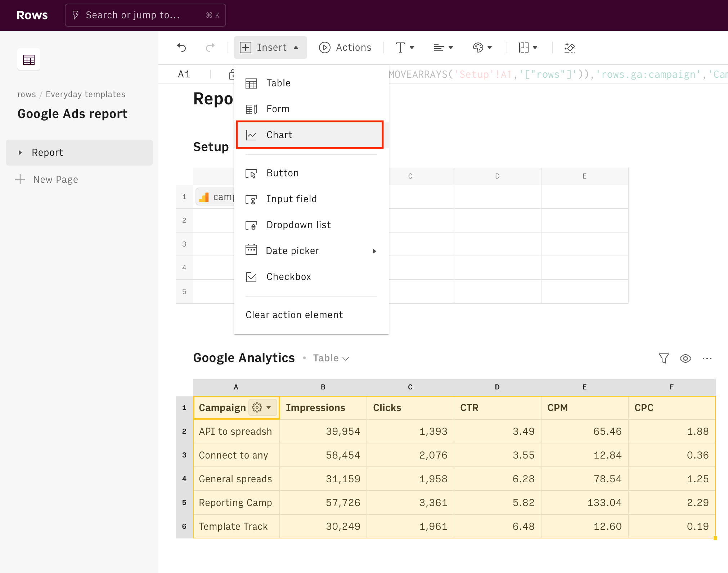Click the spreadsheet icon in sidebar
Image resolution: width=728 pixels, height=573 pixels.
pyautogui.click(x=29, y=59)
